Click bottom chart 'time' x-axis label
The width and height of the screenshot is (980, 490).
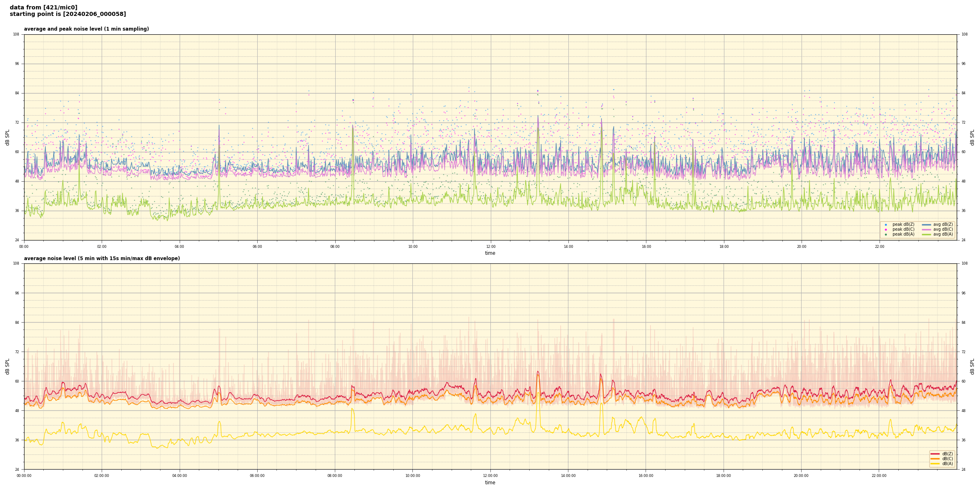tap(490, 483)
